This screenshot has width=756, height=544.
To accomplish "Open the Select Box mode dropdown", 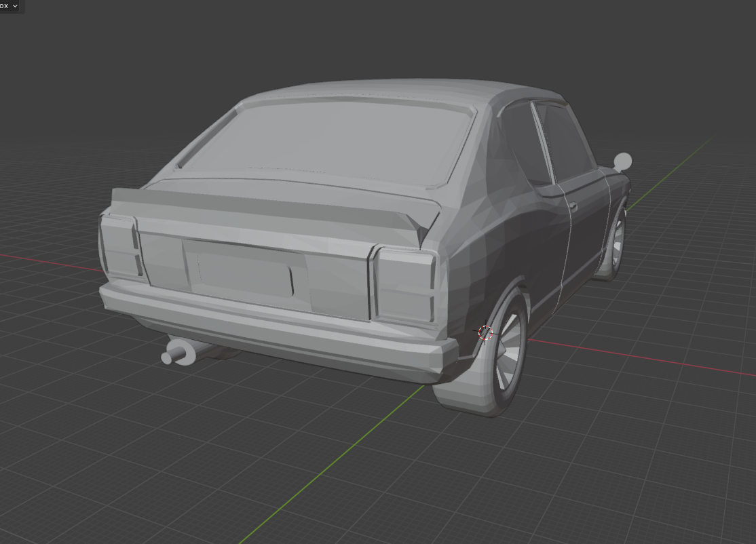I will pyautogui.click(x=9, y=6).
